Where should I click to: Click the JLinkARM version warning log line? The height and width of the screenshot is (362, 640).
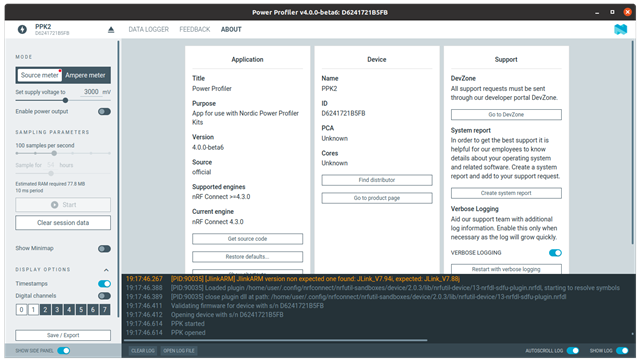(315, 279)
